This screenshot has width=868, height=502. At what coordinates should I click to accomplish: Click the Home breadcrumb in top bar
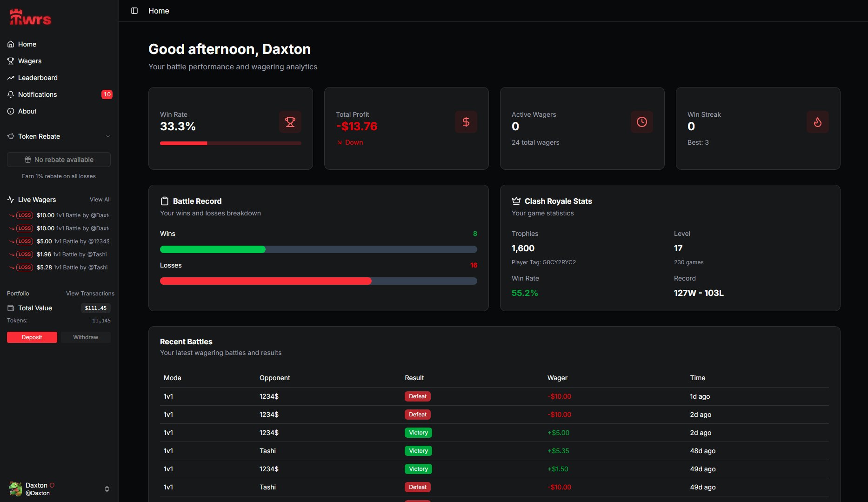point(159,11)
